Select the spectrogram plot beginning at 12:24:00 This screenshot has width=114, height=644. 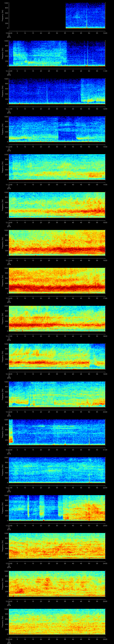point(57,584)
